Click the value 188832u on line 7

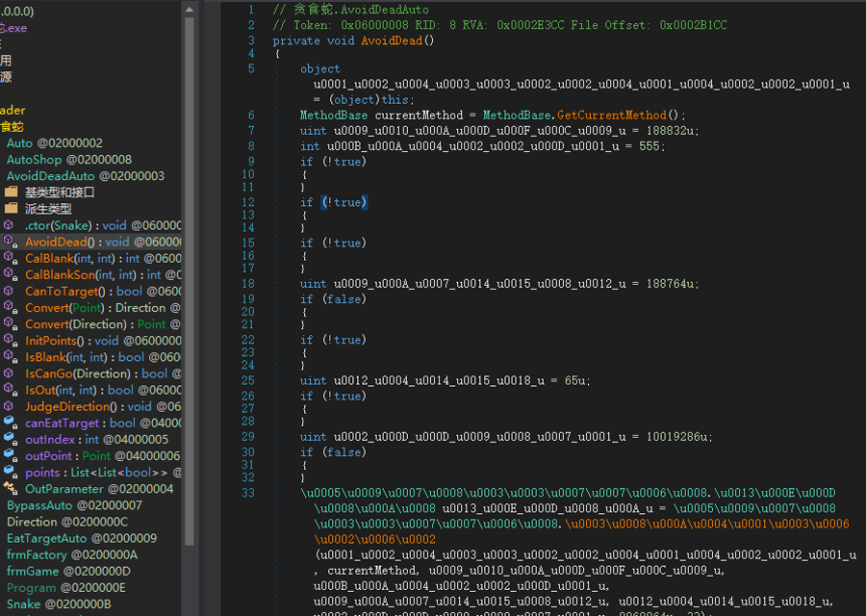(670, 131)
